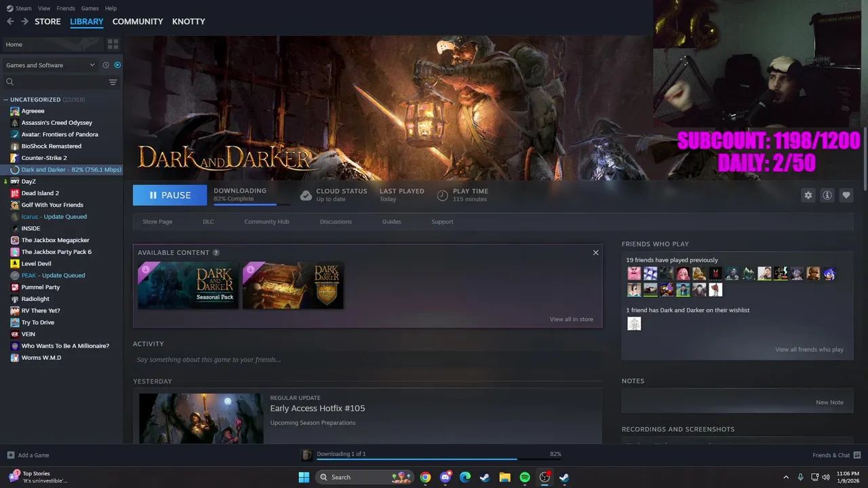Click the Dead Island 2 game icon
Viewport: 868px width, 488px height.
[x=15, y=193]
